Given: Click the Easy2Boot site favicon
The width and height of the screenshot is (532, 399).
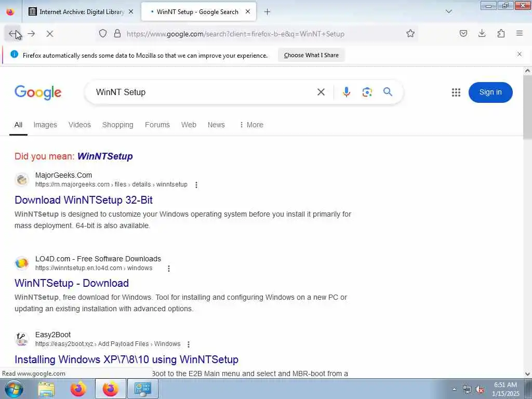Looking at the screenshot, I should 22,339.
